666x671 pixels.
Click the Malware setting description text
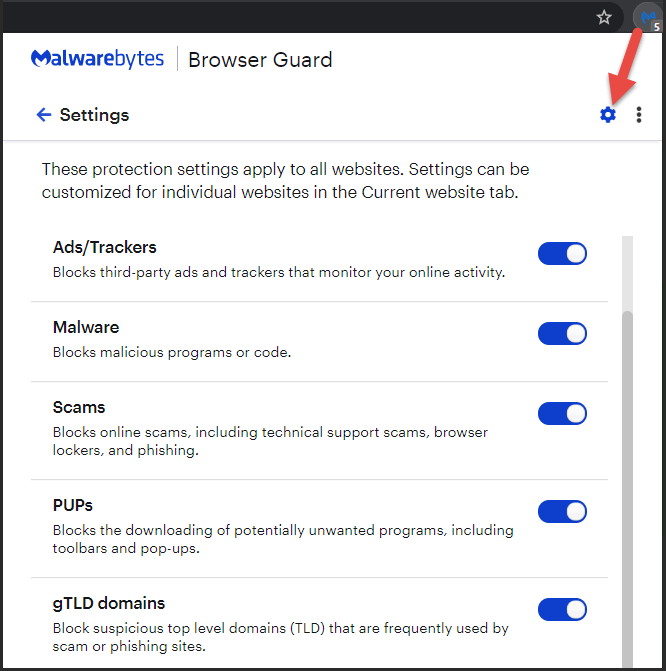[172, 352]
